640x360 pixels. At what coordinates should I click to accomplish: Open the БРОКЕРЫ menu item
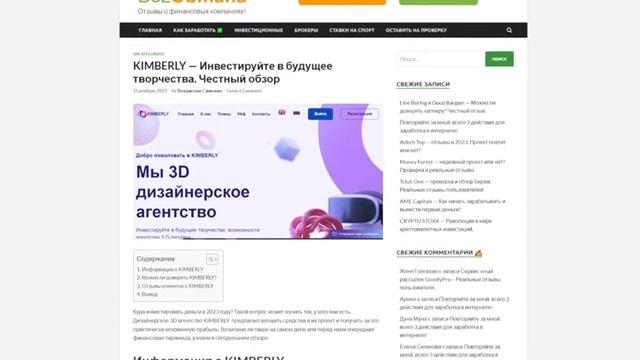click(x=306, y=30)
